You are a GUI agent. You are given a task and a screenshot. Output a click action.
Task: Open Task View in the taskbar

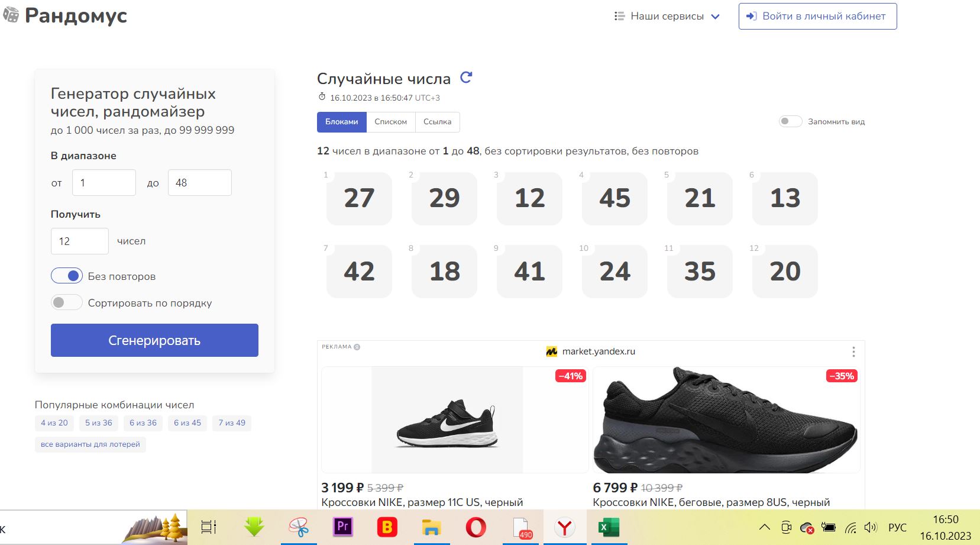tap(209, 527)
